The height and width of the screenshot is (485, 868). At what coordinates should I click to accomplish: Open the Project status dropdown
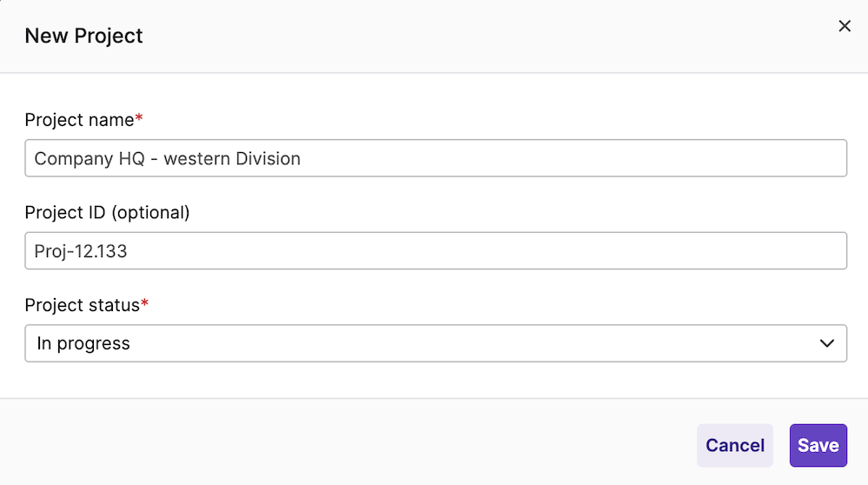click(x=434, y=343)
